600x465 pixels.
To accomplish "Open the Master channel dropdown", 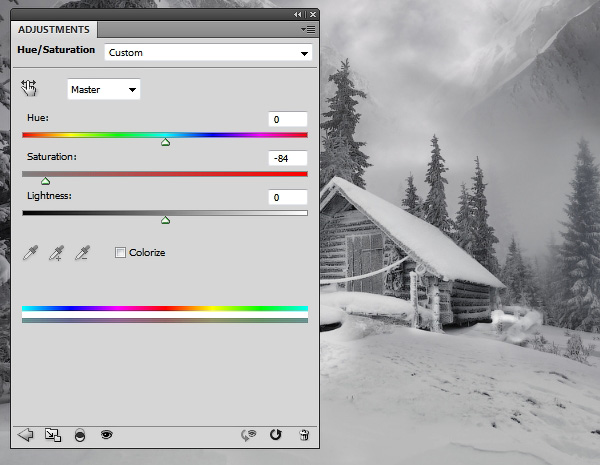I will tap(104, 90).
